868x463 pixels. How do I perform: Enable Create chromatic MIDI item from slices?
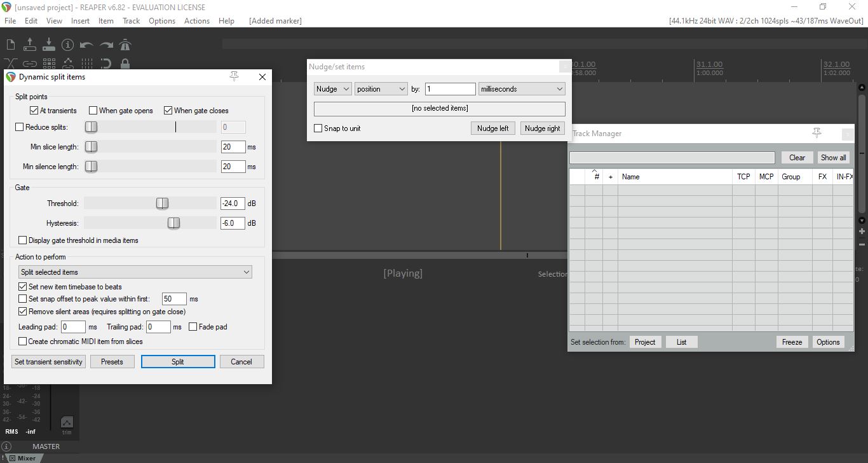coord(23,342)
